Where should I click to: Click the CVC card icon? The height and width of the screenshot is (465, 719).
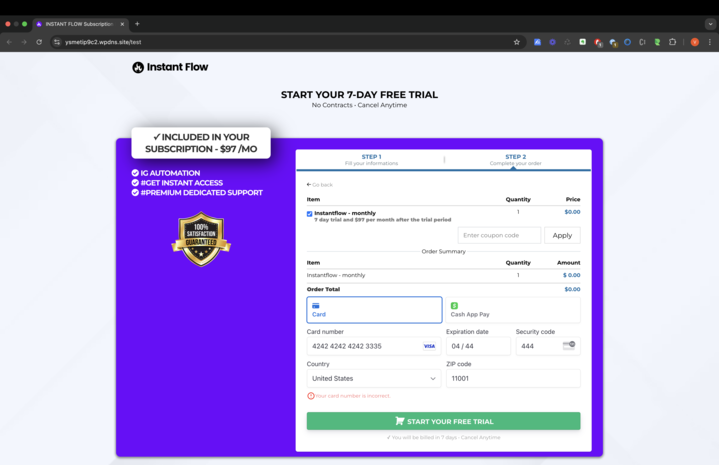pyautogui.click(x=569, y=345)
